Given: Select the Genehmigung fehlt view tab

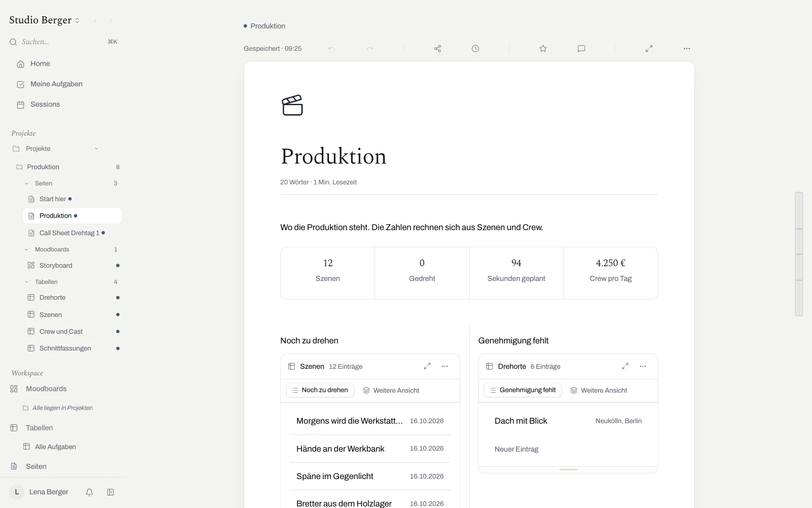Looking at the screenshot, I should click(x=523, y=390).
